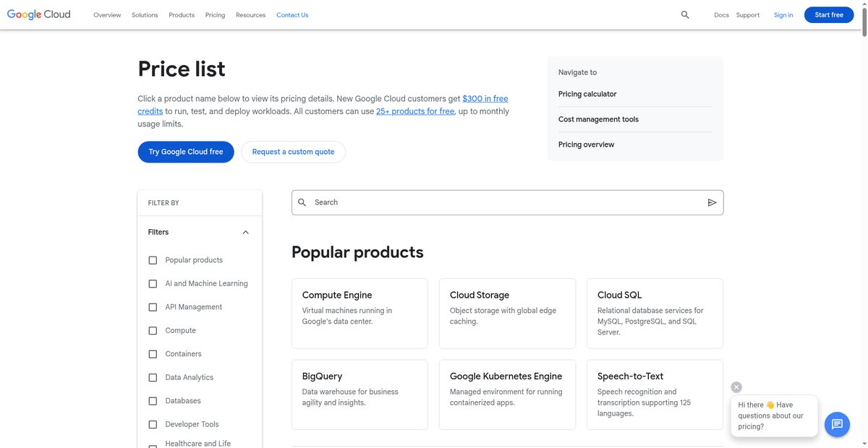Navigate to Pricing overview
868x448 pixels.
click(x=586, y=145)
